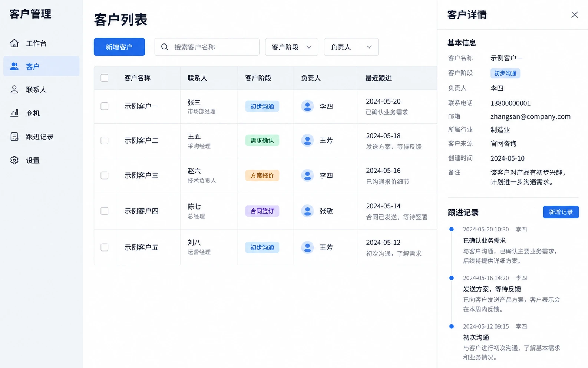Click 王芳 avatar in 示例客户五 row

(x=307, y=247)
